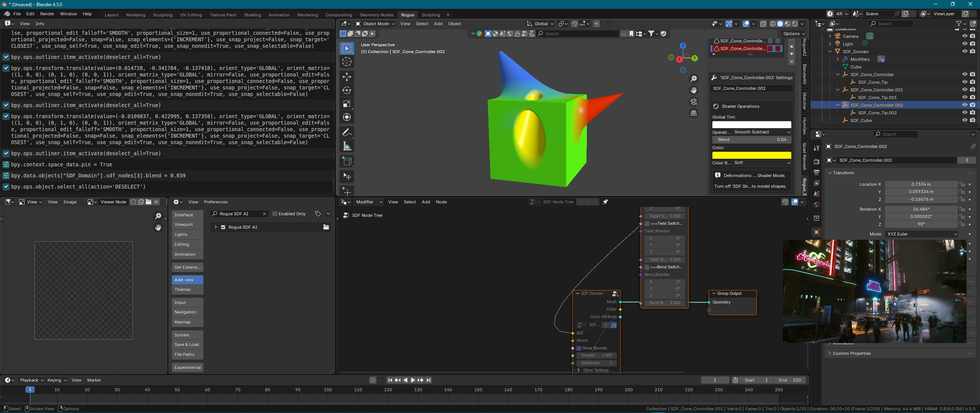
Task: Toggle X-ray display in viewport header
Action: click(x=763, y=24)
